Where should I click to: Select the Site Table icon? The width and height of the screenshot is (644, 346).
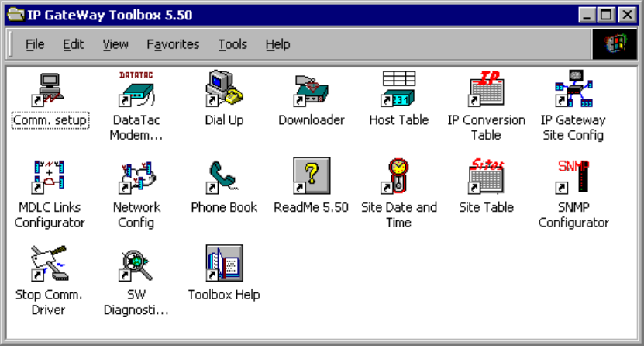pyautogui.click(x=486, y=175)
